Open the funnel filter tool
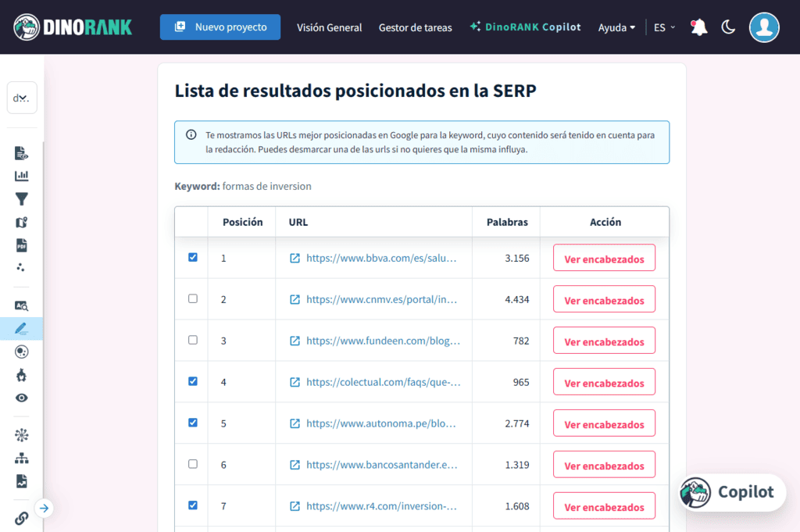 21,199
